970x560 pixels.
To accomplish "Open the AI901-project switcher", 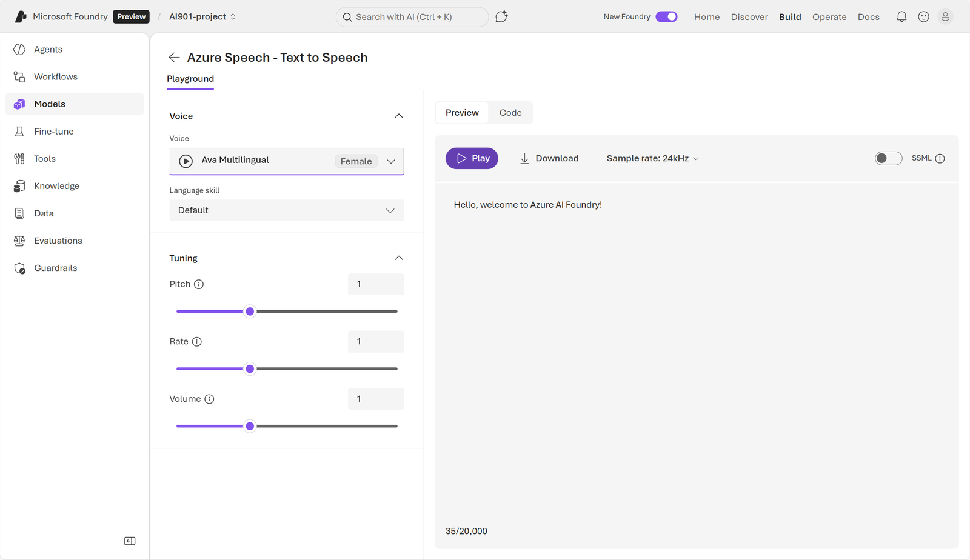I will coord(202,16).
